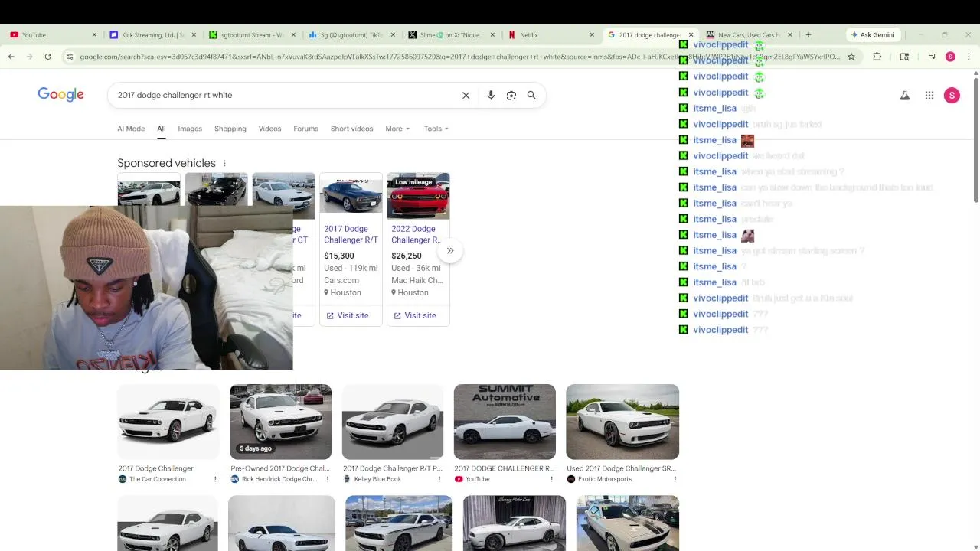Select the Short videos search filter
980x551 pixels.
tap(351, 129)
